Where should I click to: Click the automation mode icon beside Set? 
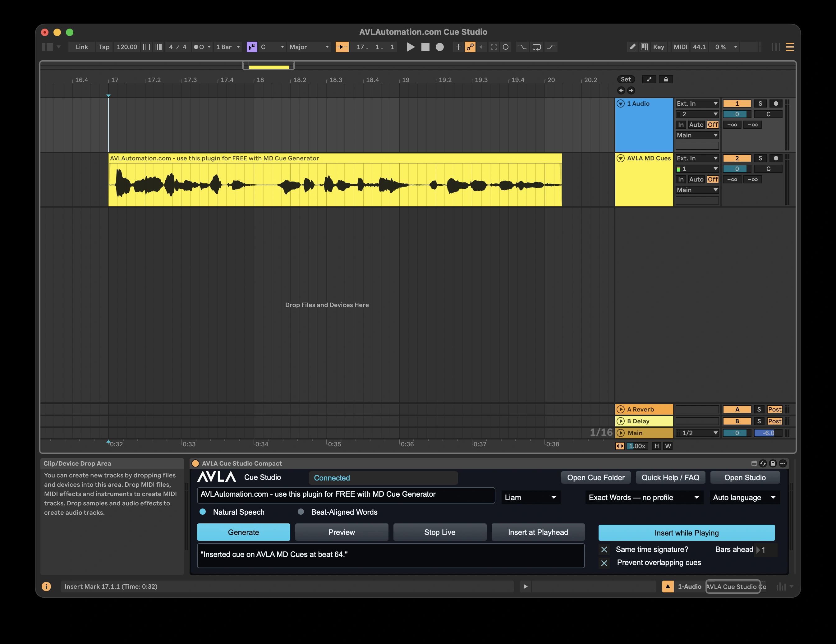click(x=649, y=79)
